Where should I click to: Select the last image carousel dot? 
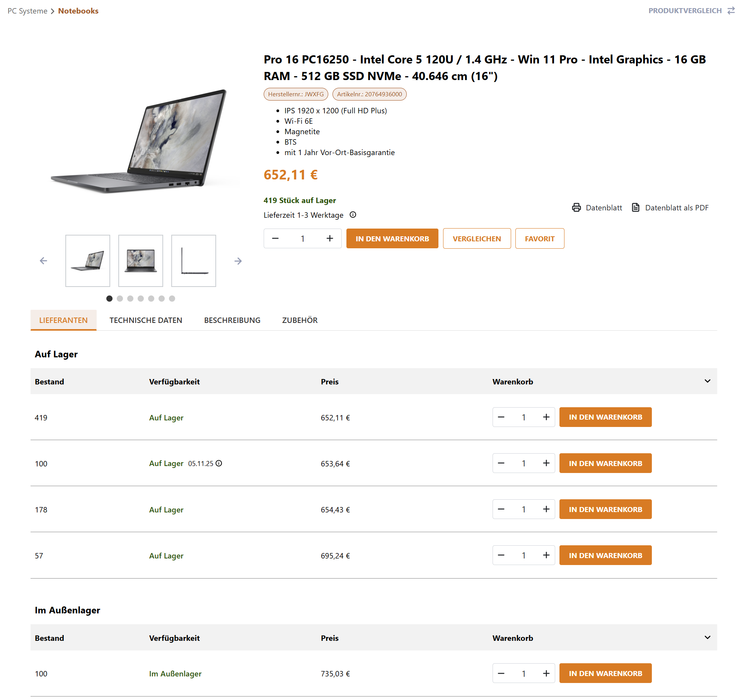[x=172, y=299]
